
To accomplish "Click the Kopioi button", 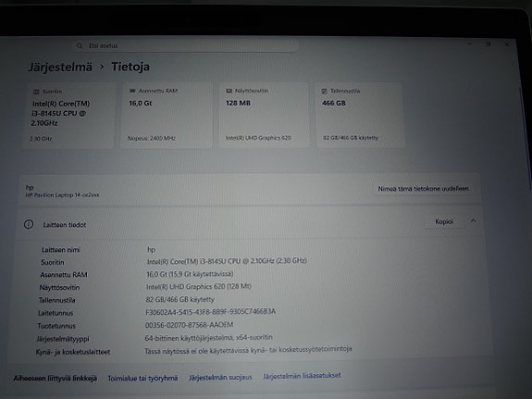I will (444, 222).
